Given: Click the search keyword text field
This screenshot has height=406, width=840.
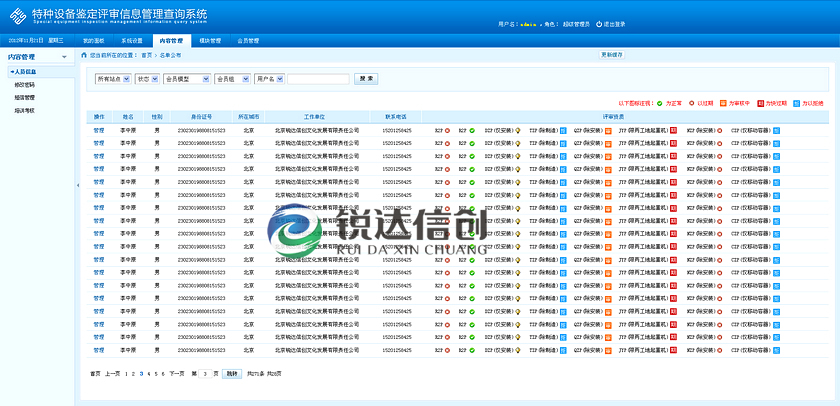Looking at the screenshot, I should (318, 78).
